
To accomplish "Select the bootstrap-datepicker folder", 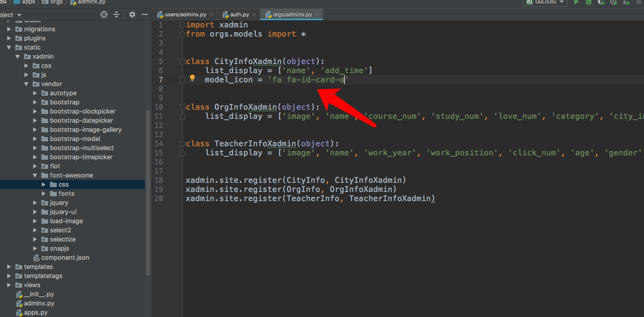I will tap(81, 121).
